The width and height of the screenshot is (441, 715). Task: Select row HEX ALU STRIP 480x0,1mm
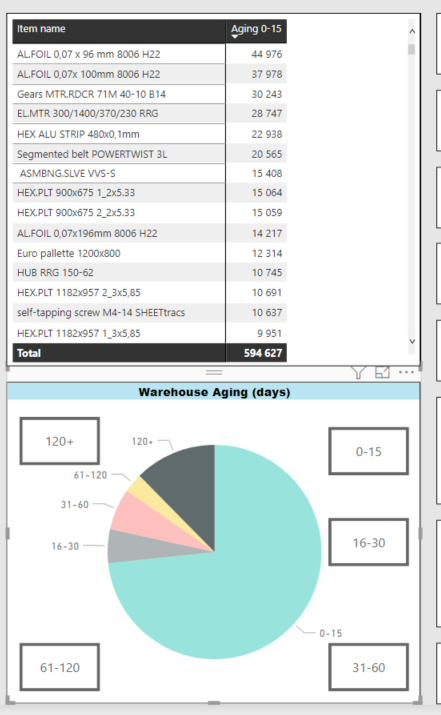tap(150, 134)
